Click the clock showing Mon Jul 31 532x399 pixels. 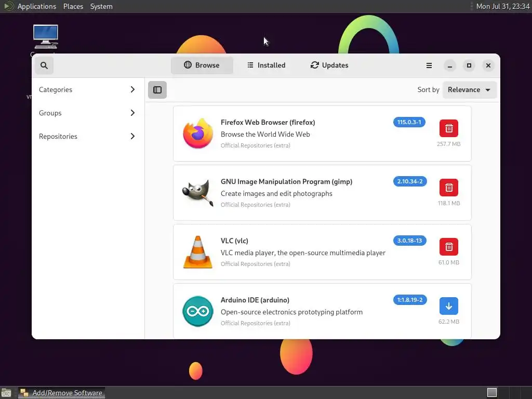pos(503,6)
